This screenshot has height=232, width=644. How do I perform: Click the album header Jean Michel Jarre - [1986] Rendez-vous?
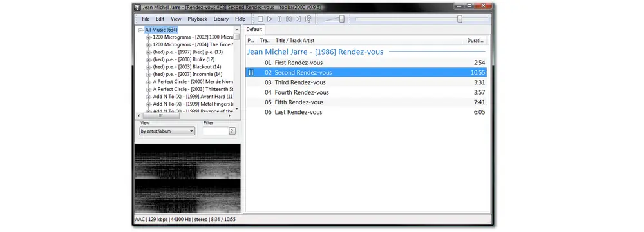[315, 52]
